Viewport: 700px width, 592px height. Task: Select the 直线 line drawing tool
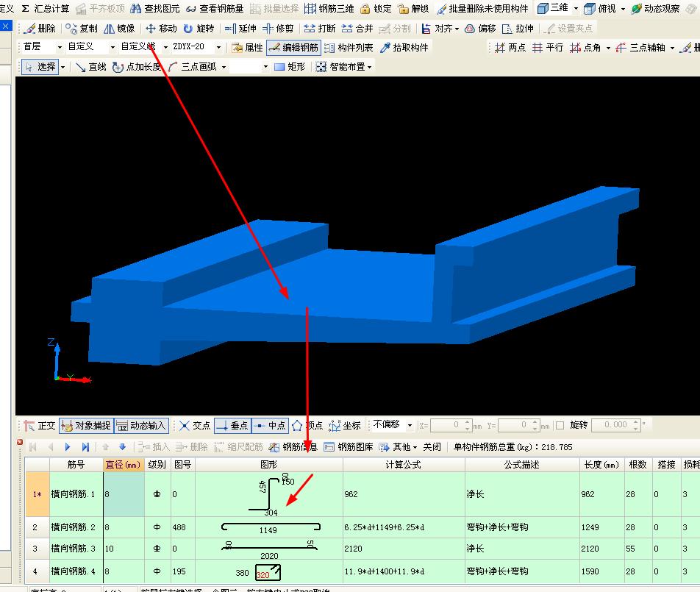coord(91,67)
